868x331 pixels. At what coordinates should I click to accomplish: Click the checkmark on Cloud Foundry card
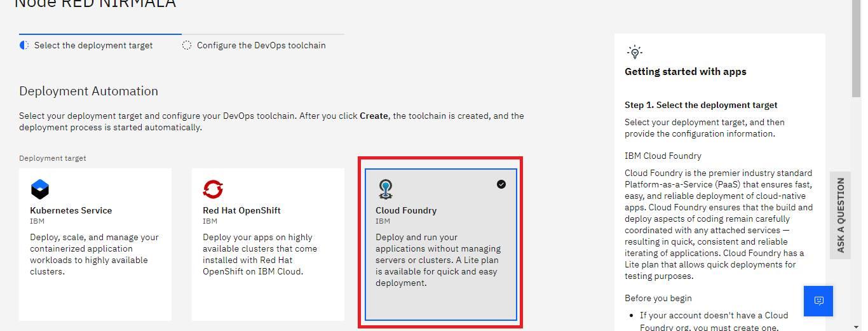tap(501, 184)
